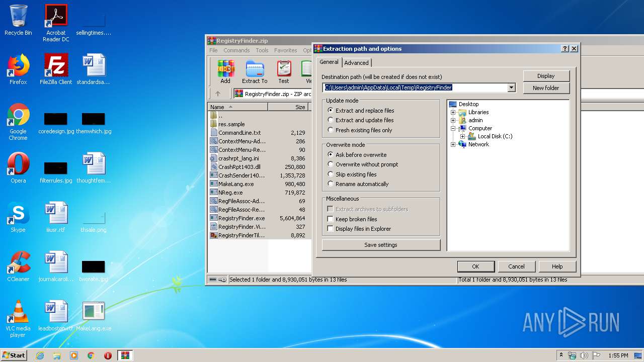
Task: Select Rename automatically option
Action: coord(358,184)
